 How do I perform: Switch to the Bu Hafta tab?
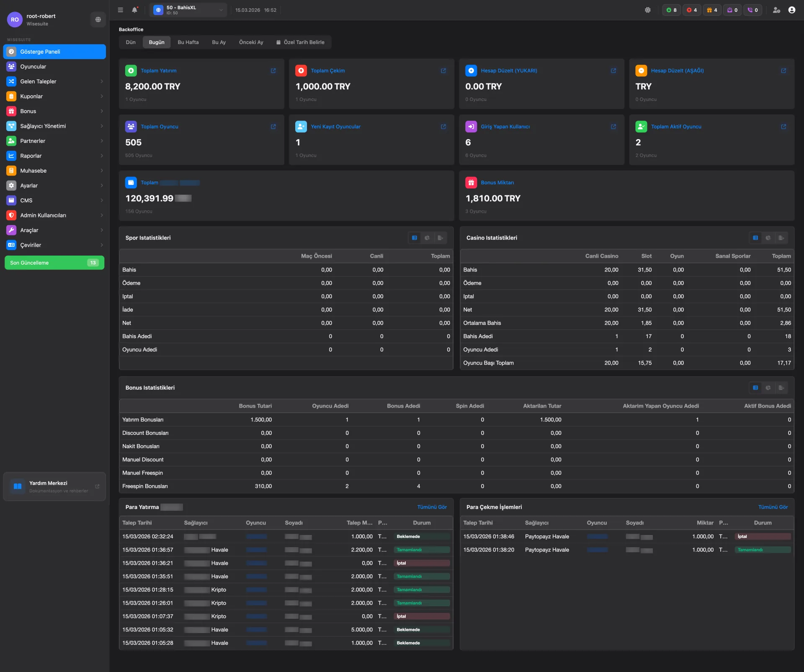(188, 42)
